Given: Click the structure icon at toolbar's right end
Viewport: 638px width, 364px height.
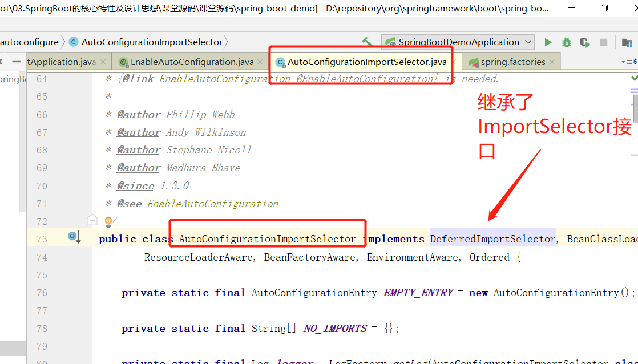Looking at the screenshot, I should tap(627, 42).
